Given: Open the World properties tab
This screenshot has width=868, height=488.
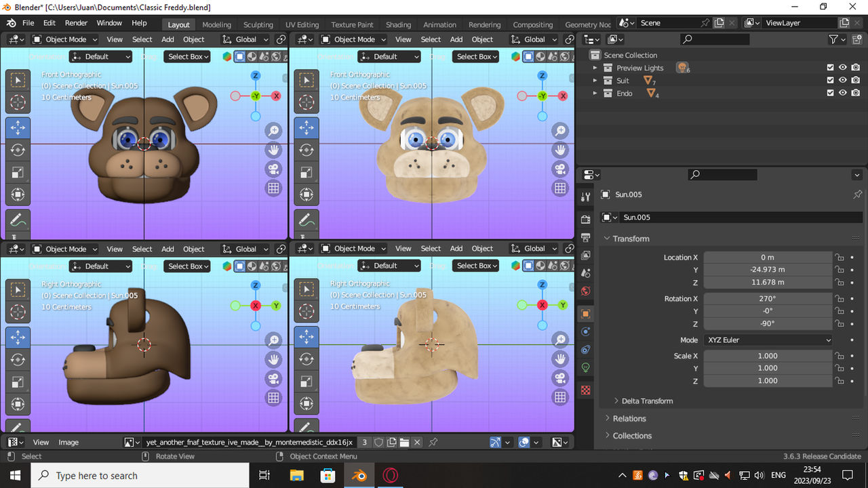Looking at the screenshot, I should click(x=586, y=291).
